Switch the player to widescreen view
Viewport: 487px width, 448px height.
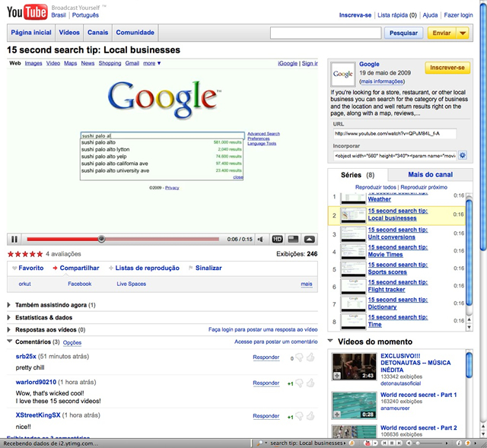point(293,239)
